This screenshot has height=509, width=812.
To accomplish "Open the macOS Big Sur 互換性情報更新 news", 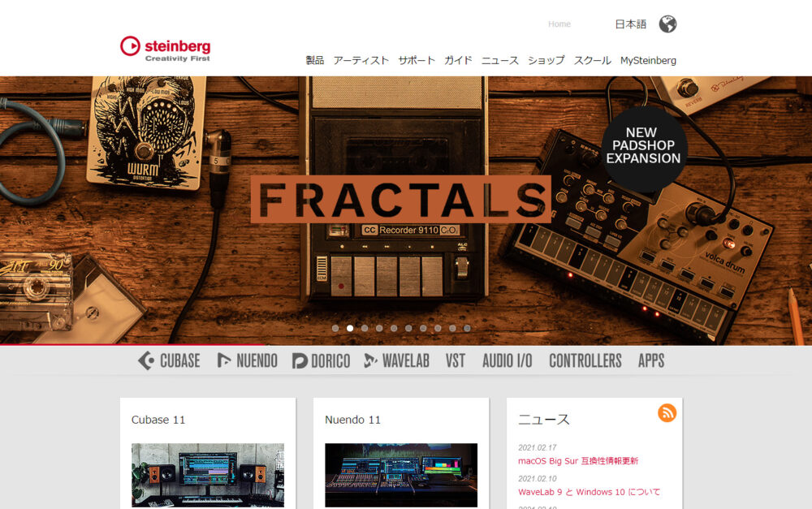I will coord(578,461).
